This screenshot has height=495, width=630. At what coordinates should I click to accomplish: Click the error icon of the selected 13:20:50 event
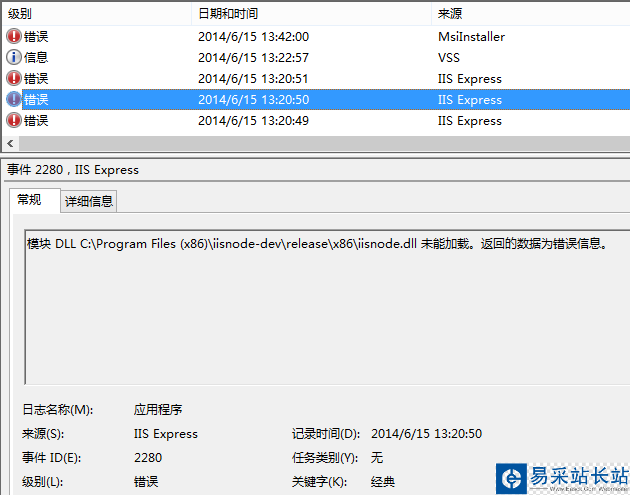point(14,99)
